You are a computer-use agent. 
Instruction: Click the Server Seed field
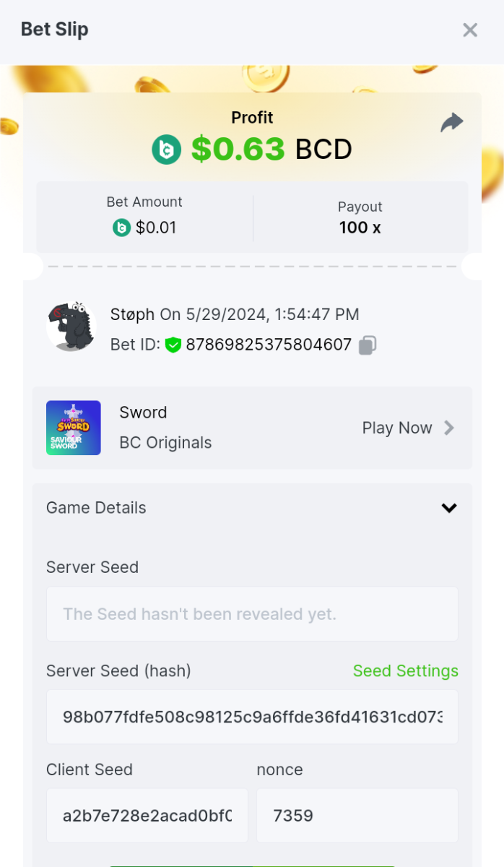[x=252, y=614]
